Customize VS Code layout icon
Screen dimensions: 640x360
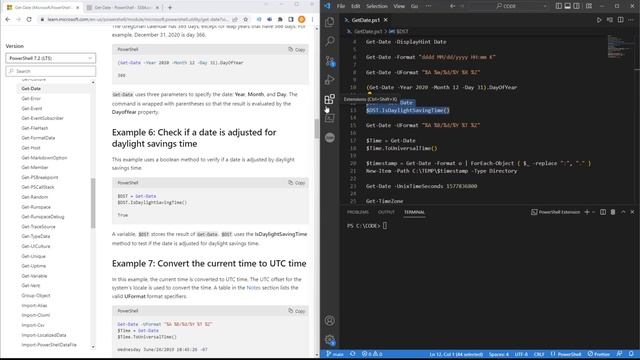[x=589, y=6]
